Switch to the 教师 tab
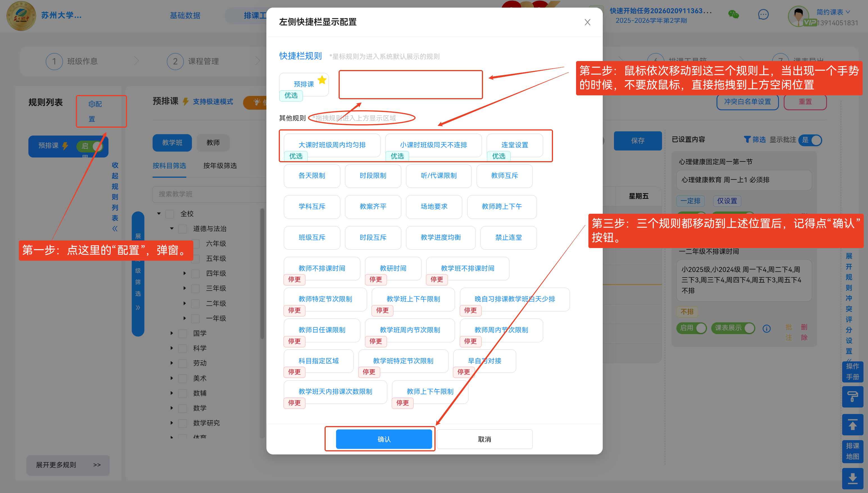The width and height of the screenshot is (868, 493). 213,143
